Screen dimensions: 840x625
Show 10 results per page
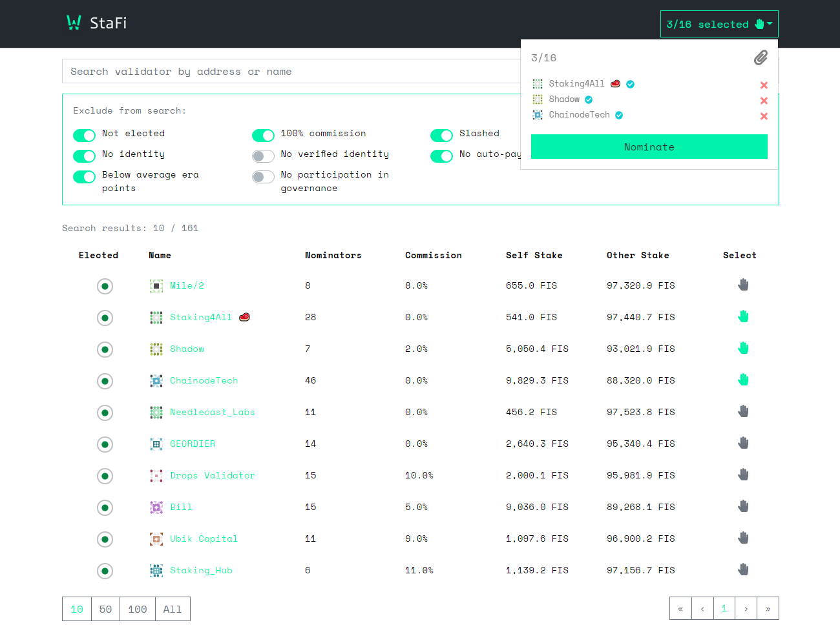tap(77, 609)
